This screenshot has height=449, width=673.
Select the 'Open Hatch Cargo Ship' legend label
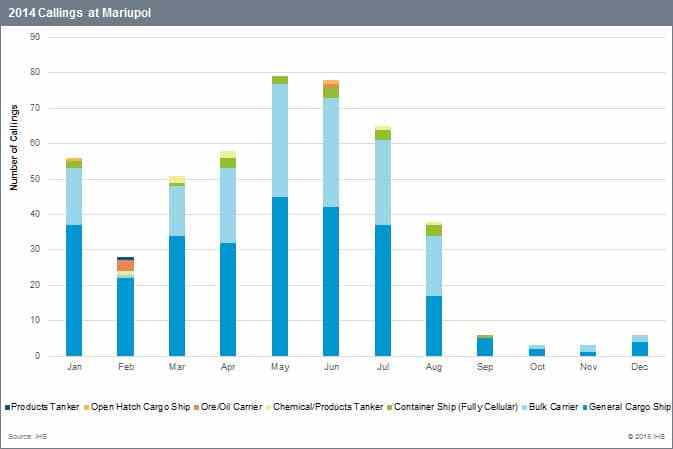tap(140, 407)
